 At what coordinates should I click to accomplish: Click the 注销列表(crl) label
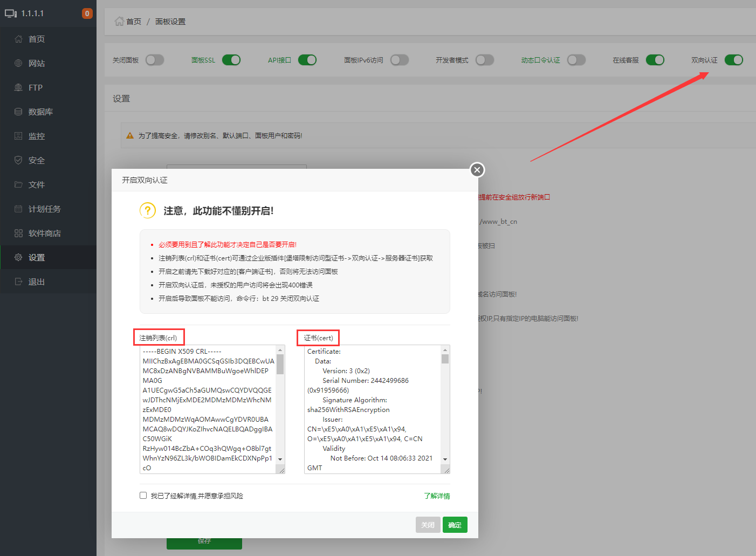pos(158,338)
